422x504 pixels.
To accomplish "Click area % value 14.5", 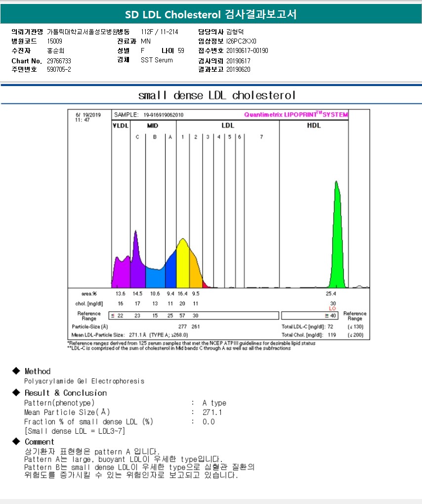I will tap(137, 294).
